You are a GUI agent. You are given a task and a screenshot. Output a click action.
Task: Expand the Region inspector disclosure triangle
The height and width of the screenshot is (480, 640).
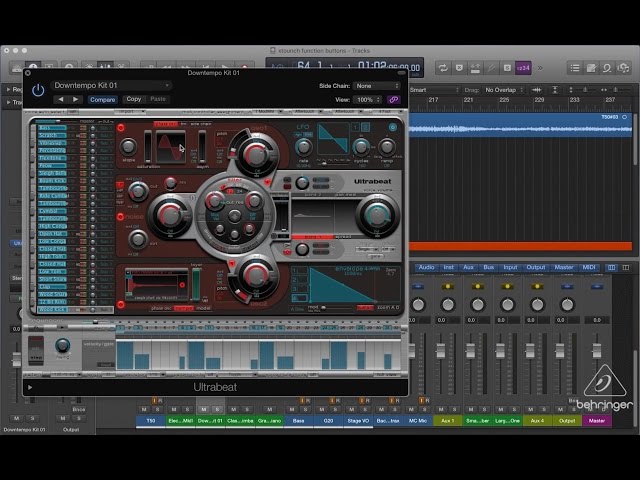[8, 89]
